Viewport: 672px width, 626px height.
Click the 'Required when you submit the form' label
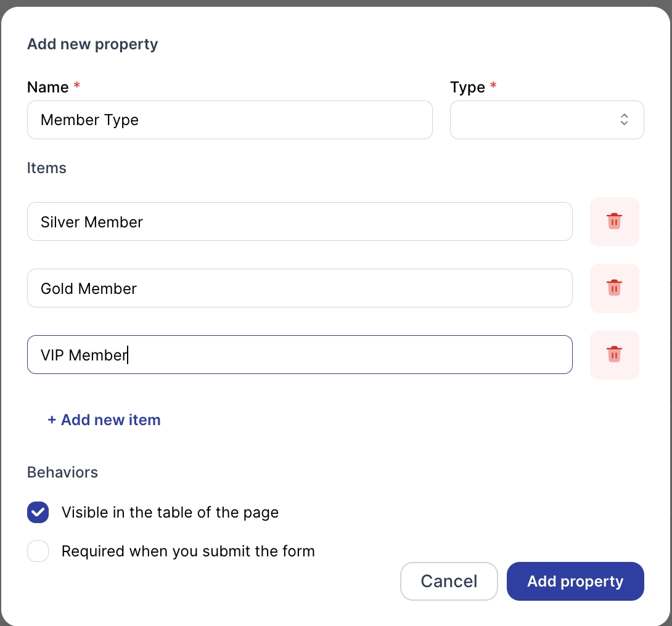click(x=188, y=551)
